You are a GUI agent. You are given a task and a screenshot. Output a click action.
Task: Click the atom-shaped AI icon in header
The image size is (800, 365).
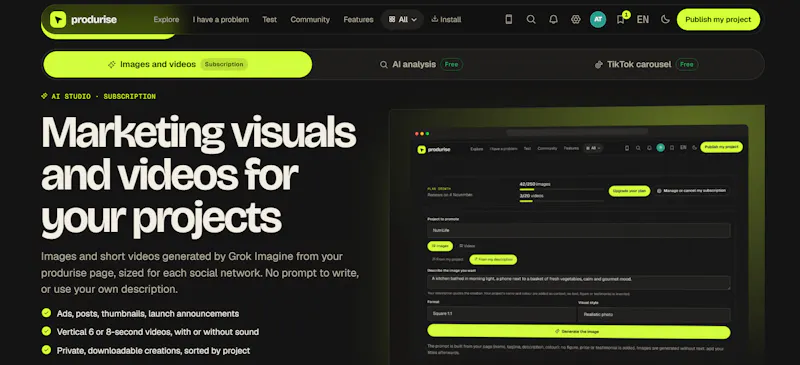576,19
